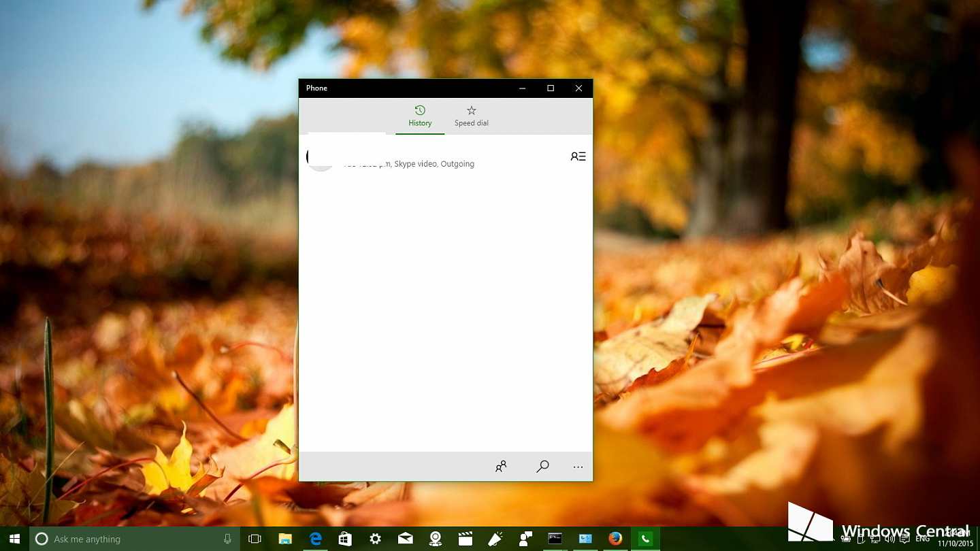Viewport: 980px width, 551px height.
Task: Activate Cortana microphone in search box
Action: 227,539
